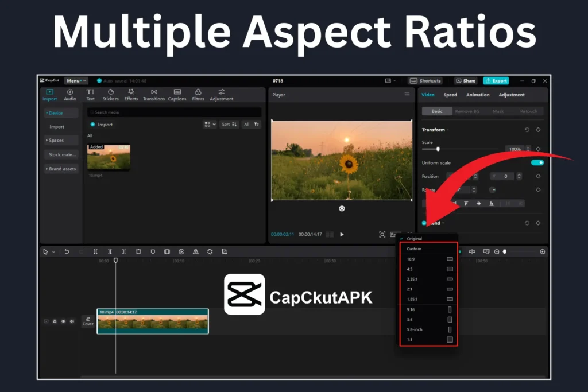The height and width of the screenshot is (392, 588).
Task: Click the Export button
Action: (x=496, y=81)
